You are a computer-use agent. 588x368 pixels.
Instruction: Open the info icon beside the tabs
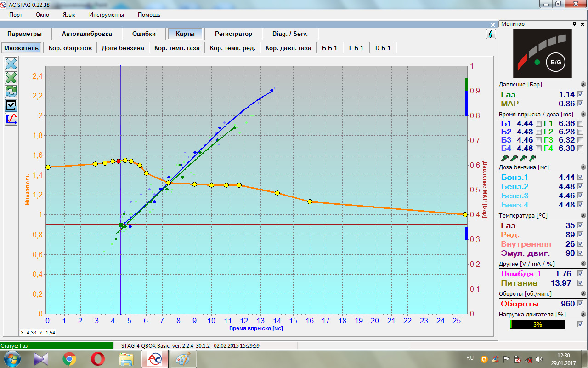coord(491,34)
